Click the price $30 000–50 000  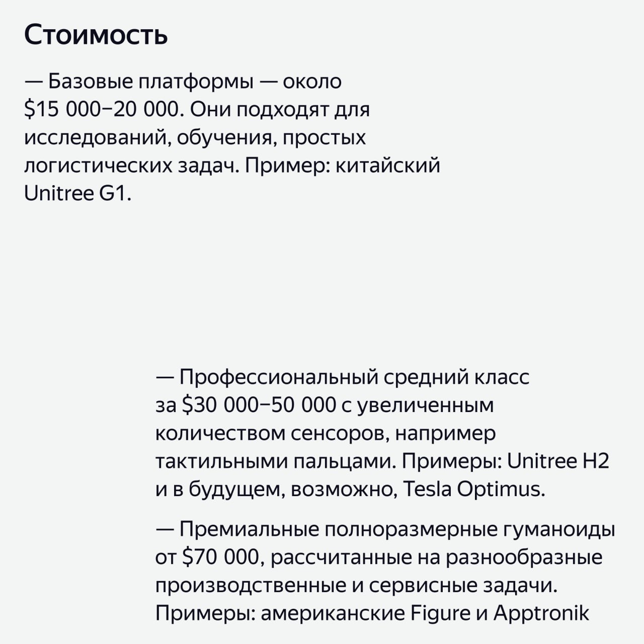coord(259,405)
